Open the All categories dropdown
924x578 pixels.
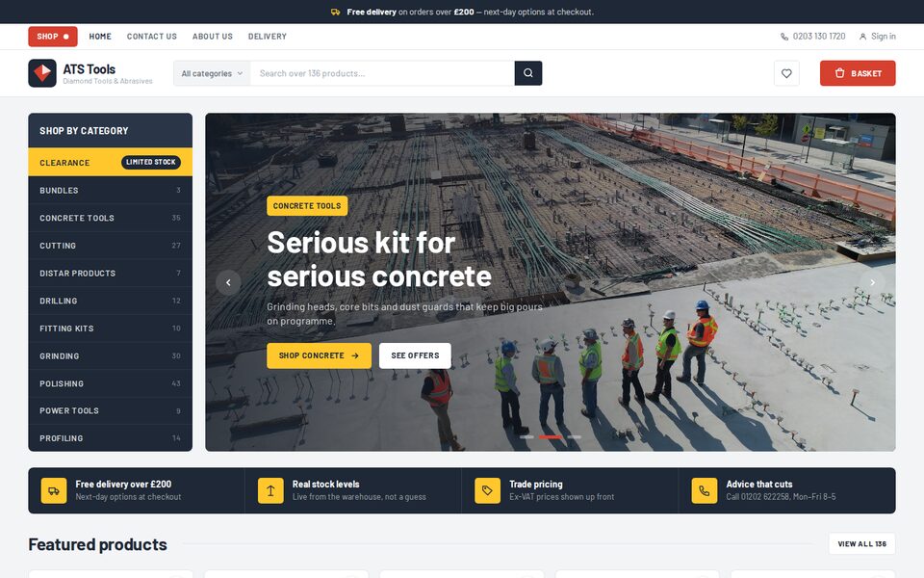[x=212, y=73]
